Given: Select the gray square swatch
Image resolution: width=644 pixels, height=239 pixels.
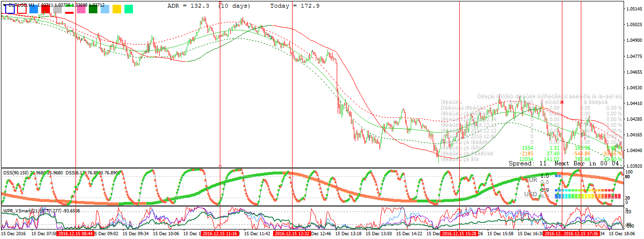Looking at the screenshot, I should tap(57, 9).
